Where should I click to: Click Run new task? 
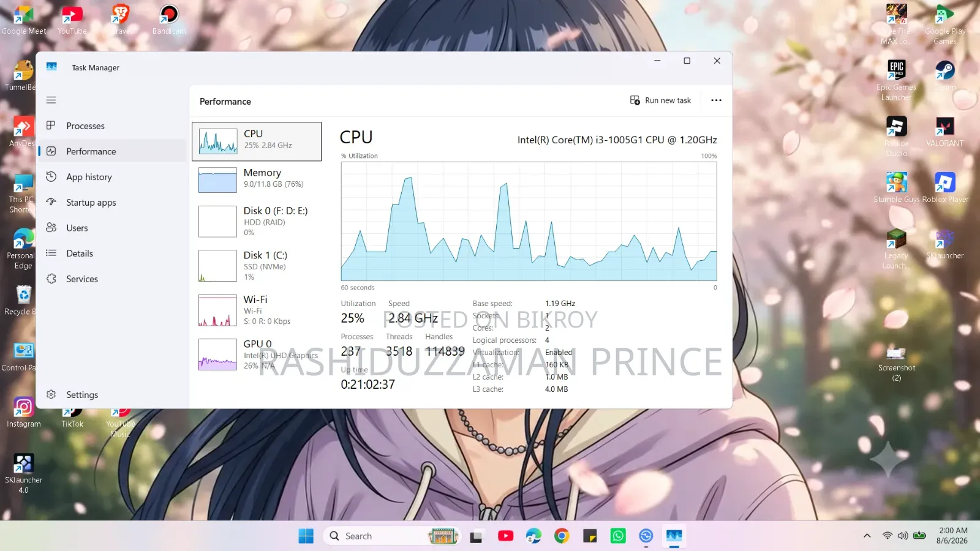pos(661,100)
